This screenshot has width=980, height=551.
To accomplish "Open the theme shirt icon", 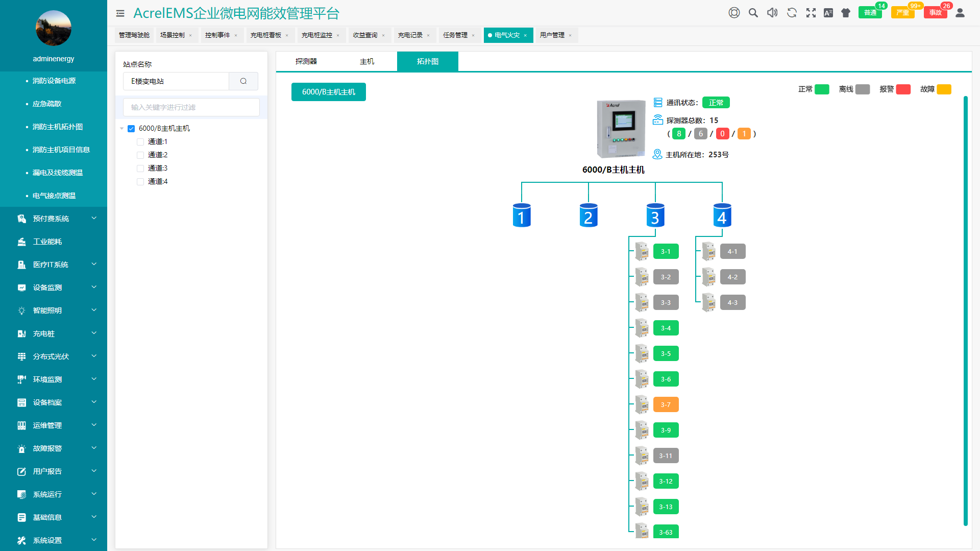I will coord(846,13).
